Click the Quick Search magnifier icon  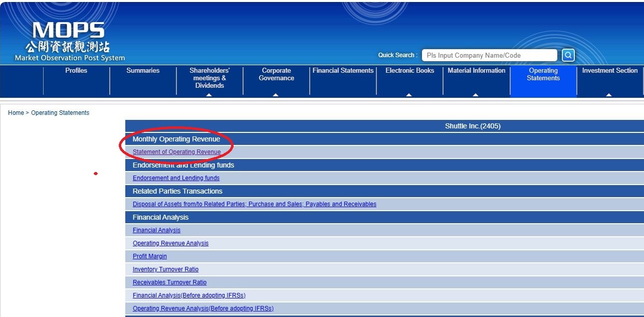tap(568, 55)
